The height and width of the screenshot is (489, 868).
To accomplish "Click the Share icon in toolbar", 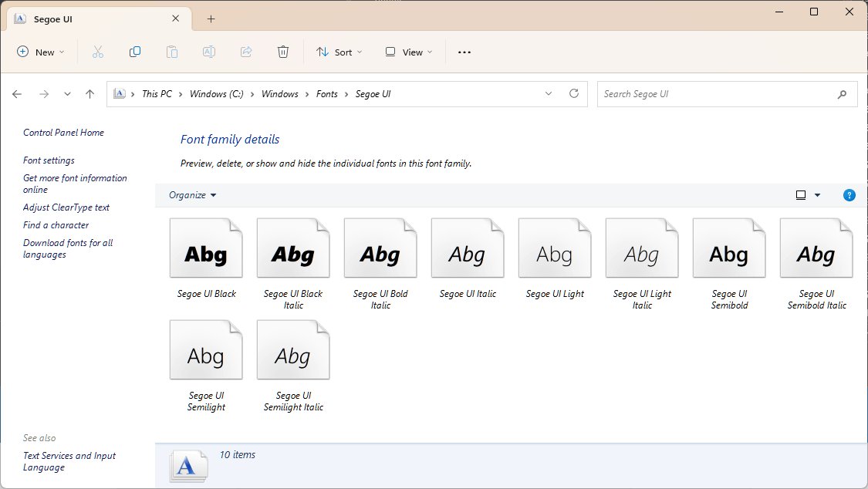I will pyautogui.click(x=246, y=52).
